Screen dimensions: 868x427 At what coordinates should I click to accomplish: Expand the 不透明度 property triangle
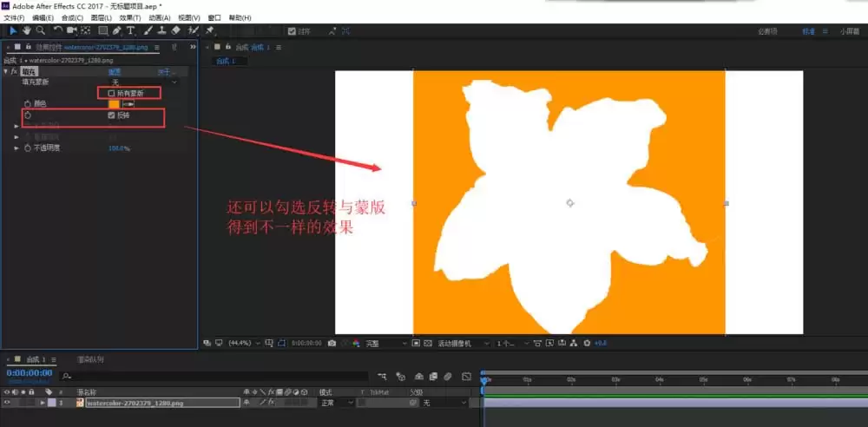pyautogui.click(x=16, y=148)
